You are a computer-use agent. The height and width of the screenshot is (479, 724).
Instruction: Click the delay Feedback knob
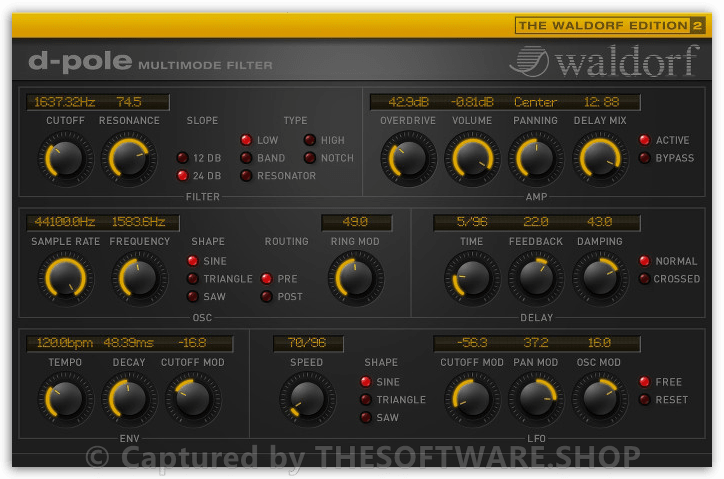pyautogui.click(x=535, y=279)
